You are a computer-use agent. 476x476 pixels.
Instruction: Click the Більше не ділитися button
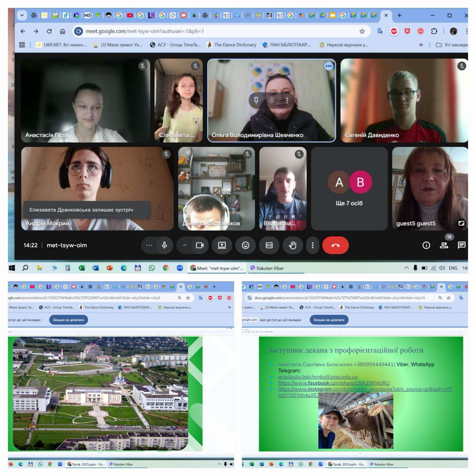pyautogui.click(x=68, y=320)
